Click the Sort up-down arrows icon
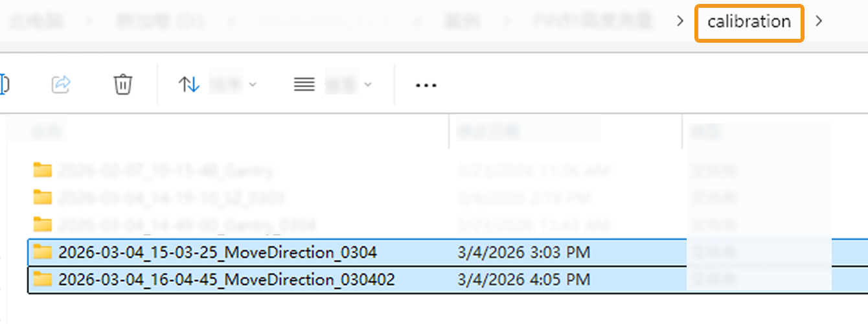This screenshot has width=868, height=324. (x=188, y=84)
